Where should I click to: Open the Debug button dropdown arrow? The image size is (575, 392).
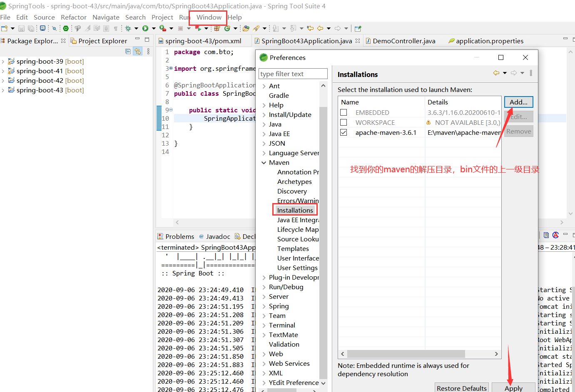136,28
